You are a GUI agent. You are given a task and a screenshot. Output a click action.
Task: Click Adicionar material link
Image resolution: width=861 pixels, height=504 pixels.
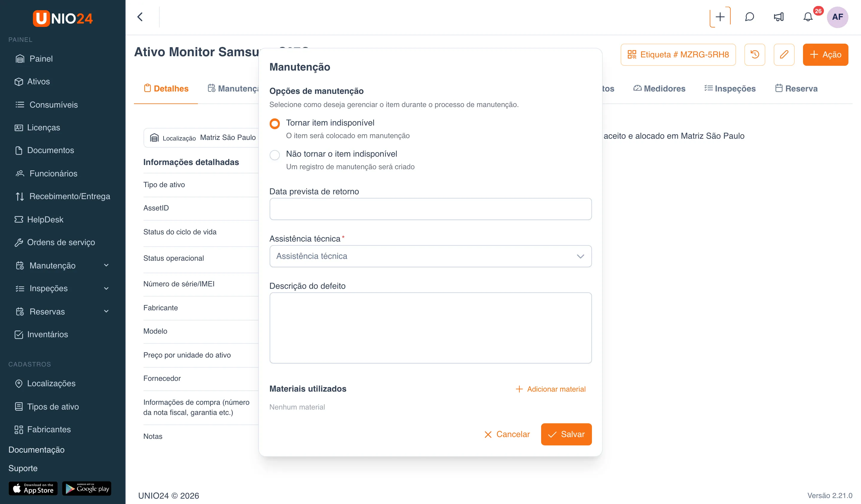pyautogui.click(x=550, y=389)
